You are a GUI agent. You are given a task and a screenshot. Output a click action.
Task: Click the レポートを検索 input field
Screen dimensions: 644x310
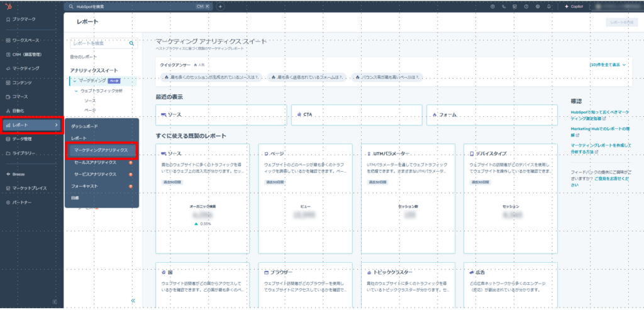[x=104, y=43]
